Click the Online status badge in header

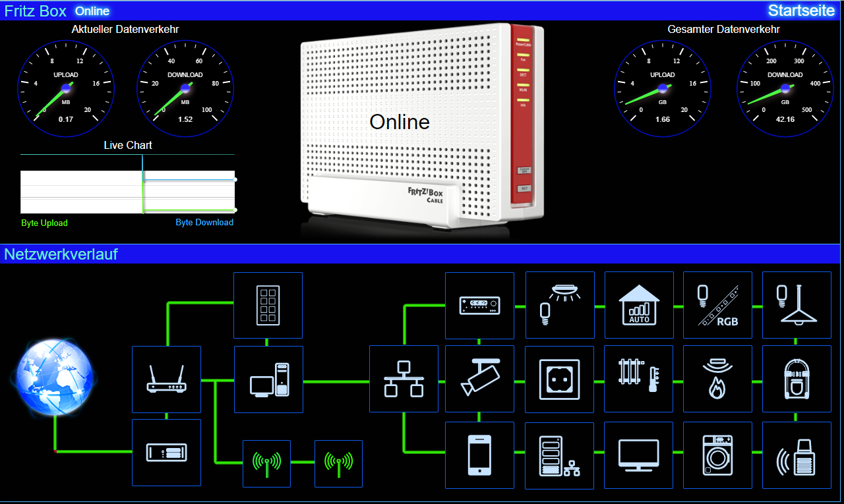coord(92,11)
